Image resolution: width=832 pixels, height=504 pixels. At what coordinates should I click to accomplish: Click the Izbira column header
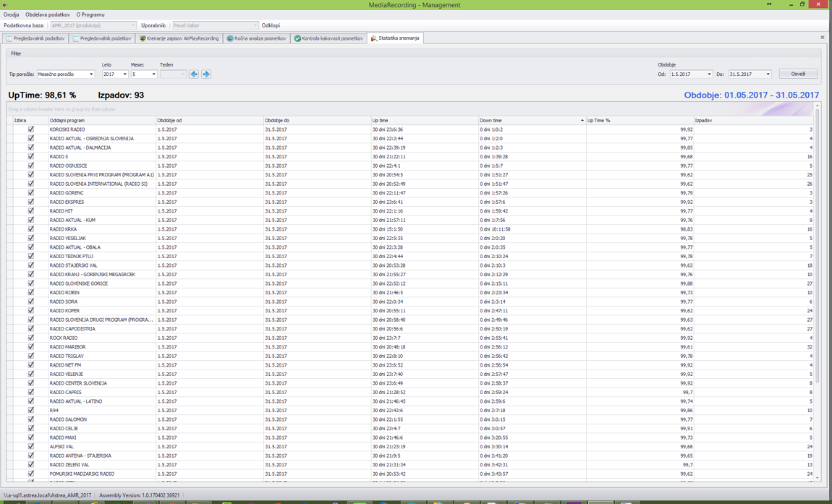(31, 121)
